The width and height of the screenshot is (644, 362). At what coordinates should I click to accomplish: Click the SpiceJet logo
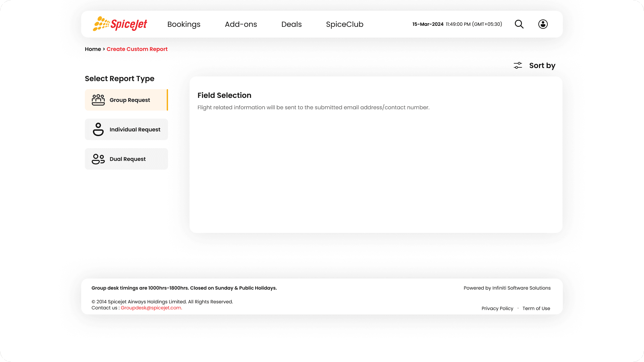[120, 24]
